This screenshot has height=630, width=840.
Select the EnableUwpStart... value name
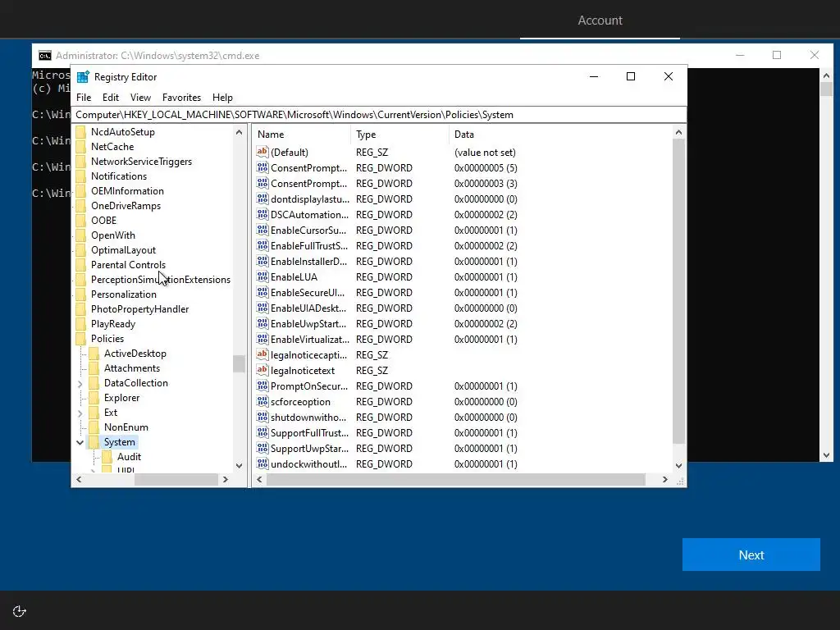(308, 323)
